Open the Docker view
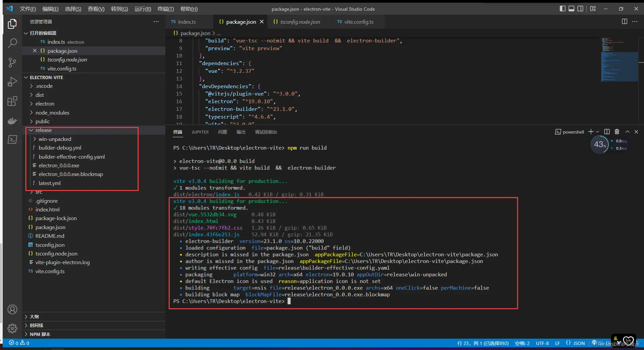644x350 pixels. click(12, 121)
